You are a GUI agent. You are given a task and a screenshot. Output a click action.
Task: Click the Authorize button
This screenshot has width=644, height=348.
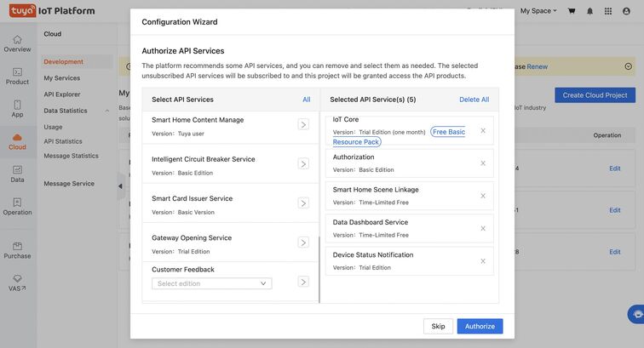point(480,326)
